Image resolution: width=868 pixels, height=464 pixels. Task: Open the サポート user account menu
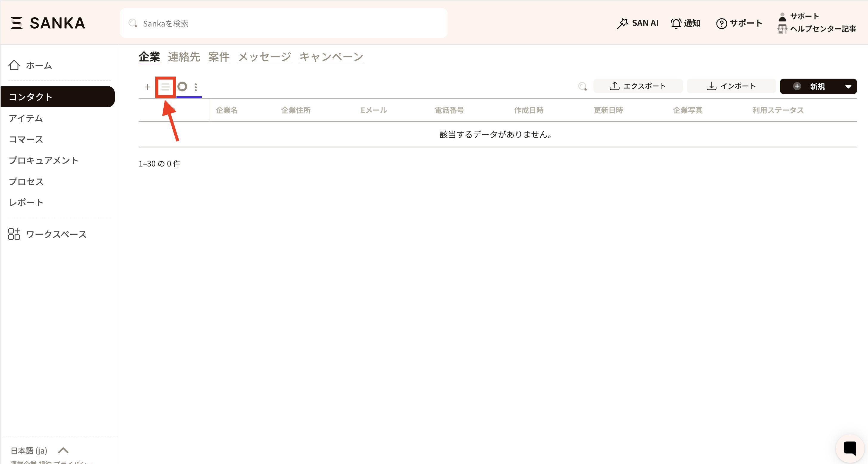[x=804, y=16]
